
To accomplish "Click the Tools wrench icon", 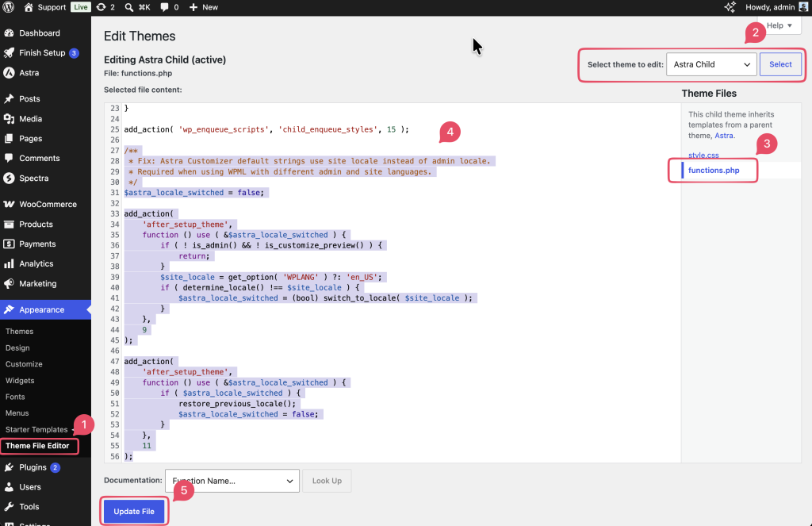I will click(x=9, y=507).
